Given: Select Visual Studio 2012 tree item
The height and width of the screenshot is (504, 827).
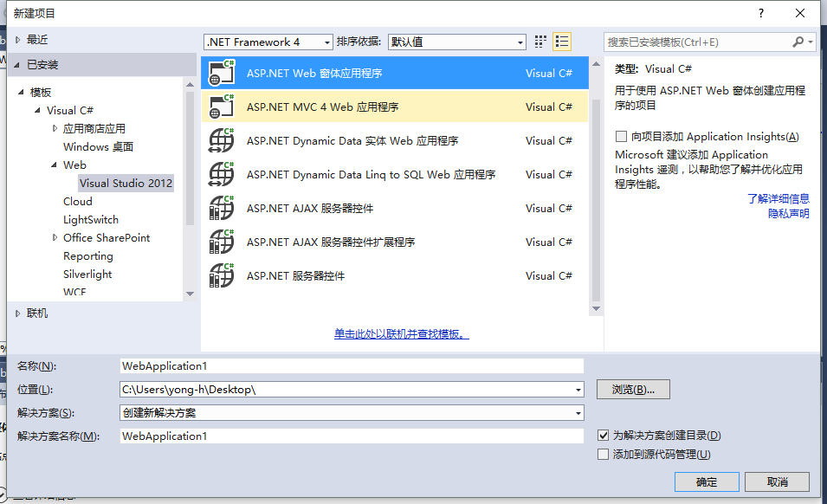Looking at the screenshot, I should (126, 183).
